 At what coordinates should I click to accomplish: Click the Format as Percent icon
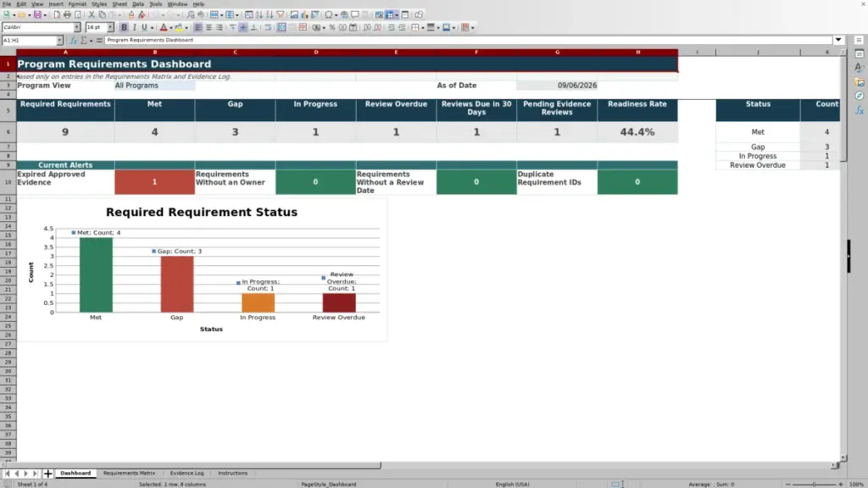pyautogui.click(x=332, y=27)
